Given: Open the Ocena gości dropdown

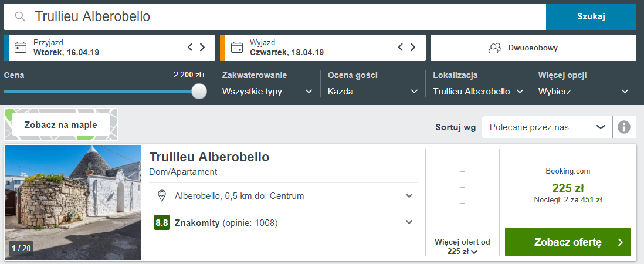Looking at the screenshot, I should coord(372,92).
